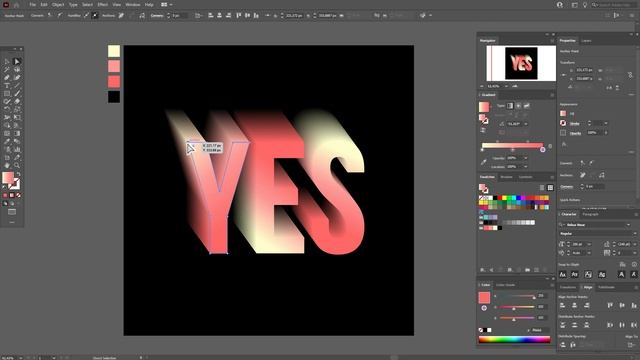Activate the Hand tool
This screenshot has width=640, height=360.
(x=7, y=165)
